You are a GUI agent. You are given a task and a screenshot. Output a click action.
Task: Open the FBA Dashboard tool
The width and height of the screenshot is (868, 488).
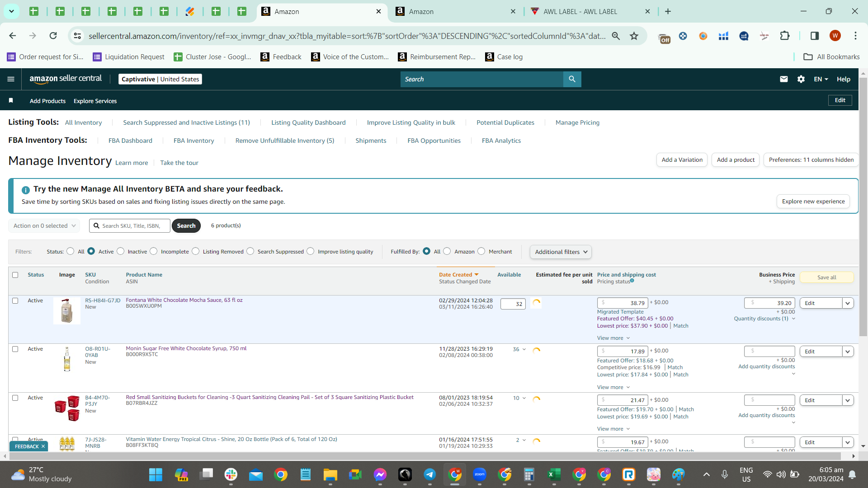click(x=130, y=141)
